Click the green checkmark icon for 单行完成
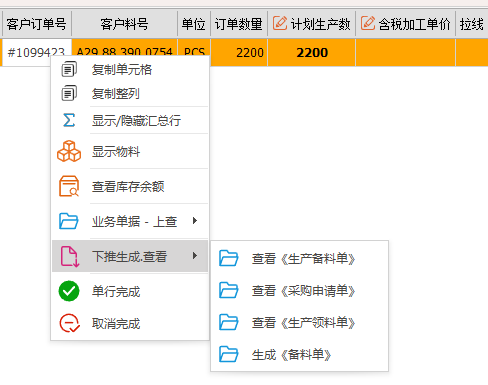The height and width of the screenshot is (385, 488). click(69, 291)
